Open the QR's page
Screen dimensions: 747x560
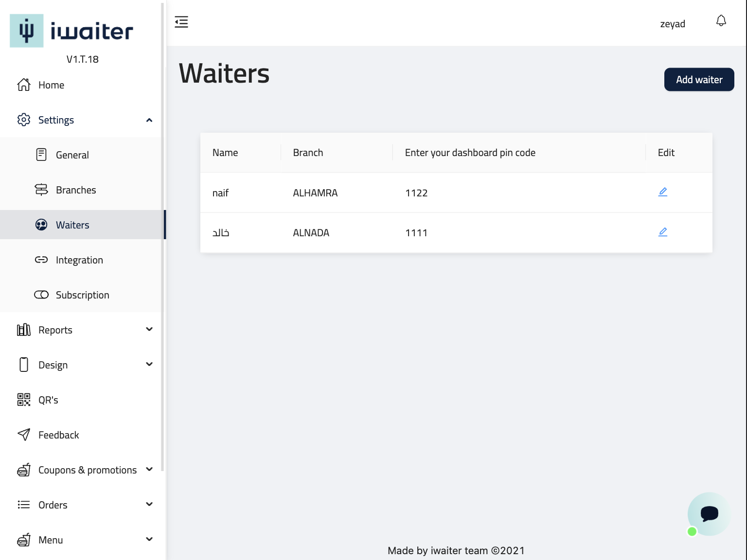coord(48,400)
